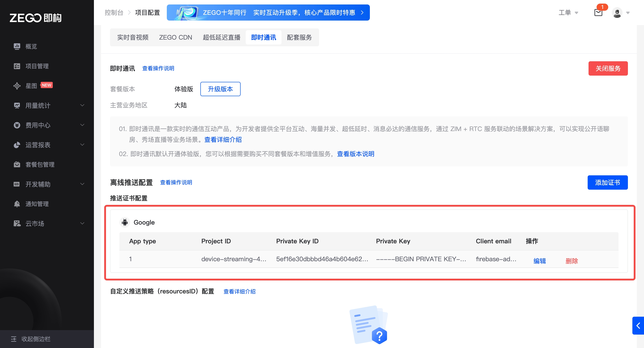Click the 云市场 marketplace icon
Image resolution: width=644 pixels, height=348 pixels.
click(17, 223)
